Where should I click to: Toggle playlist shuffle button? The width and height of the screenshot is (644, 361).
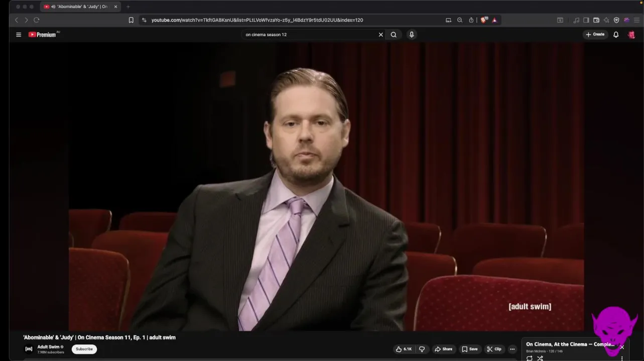point(540,358)
